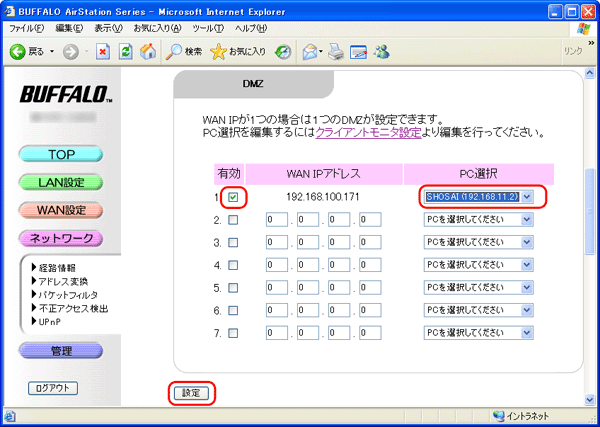This screenshot has height=427, width=600.
Task: Click row 3 second WAN IP octet field
Action: (308, 243)
